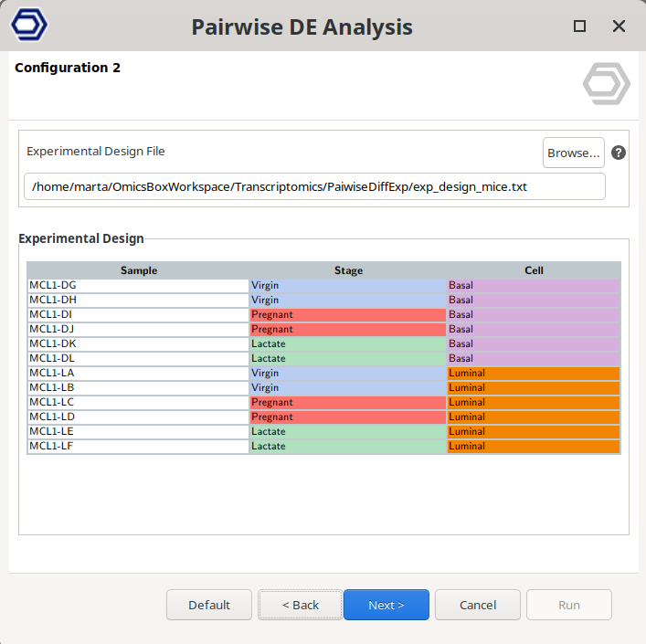Proceed with the Next button

386,605
